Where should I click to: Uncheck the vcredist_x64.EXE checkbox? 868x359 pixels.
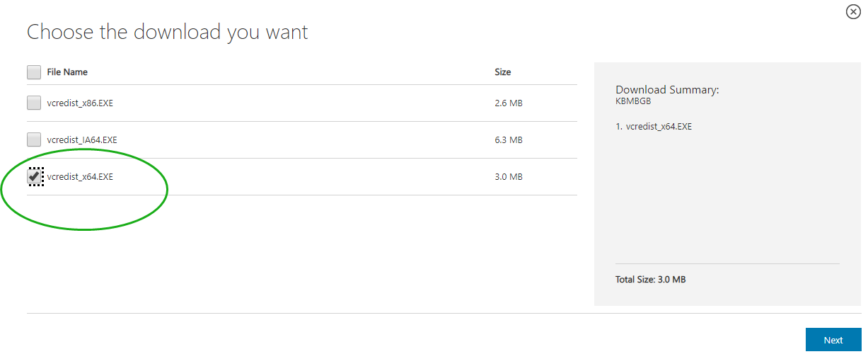point(34,177)
